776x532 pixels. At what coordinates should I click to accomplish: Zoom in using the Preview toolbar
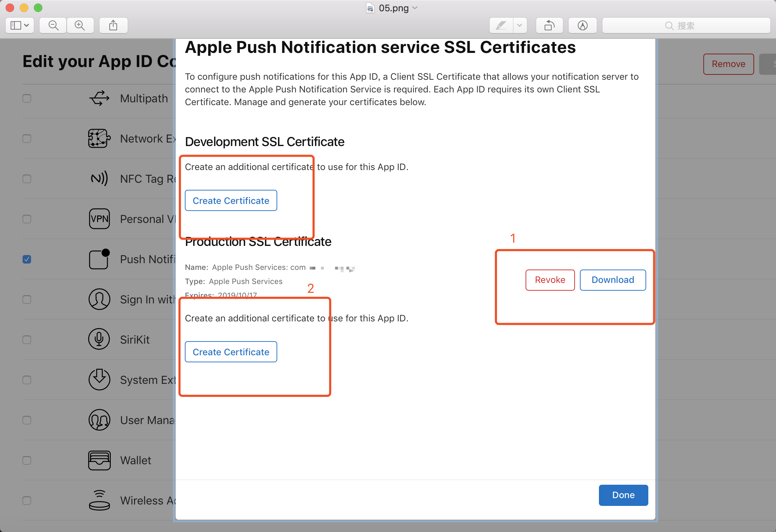[80, 25]
